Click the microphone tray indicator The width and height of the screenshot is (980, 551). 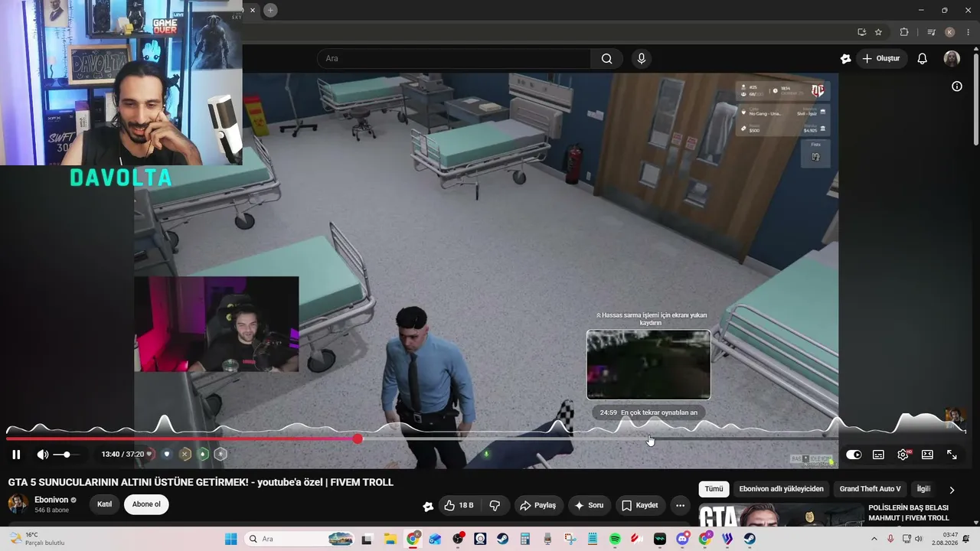[890, 539]
